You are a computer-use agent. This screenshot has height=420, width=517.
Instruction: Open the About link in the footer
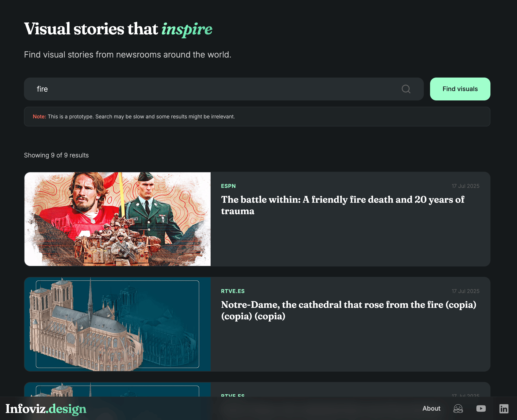[x=431, y=409]
